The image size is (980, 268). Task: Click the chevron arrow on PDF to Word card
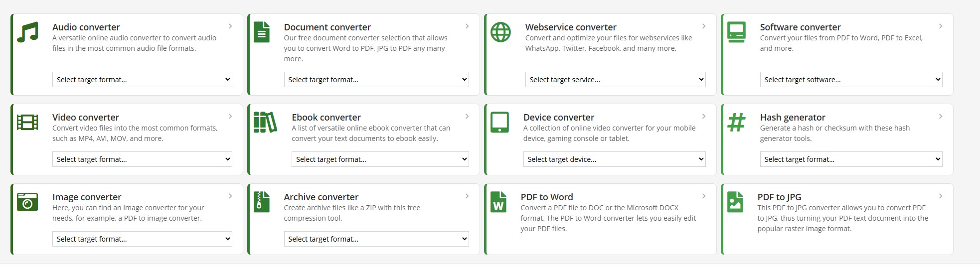(x=704, y=196)
